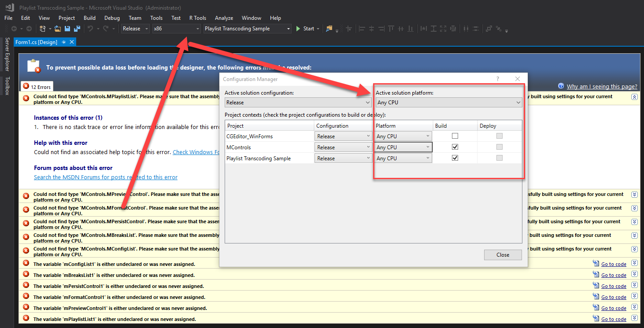This screenshot has width=644, height=328.
Task: Click the Navigate Forward arrow icon
Action: (x=29, y=29)
